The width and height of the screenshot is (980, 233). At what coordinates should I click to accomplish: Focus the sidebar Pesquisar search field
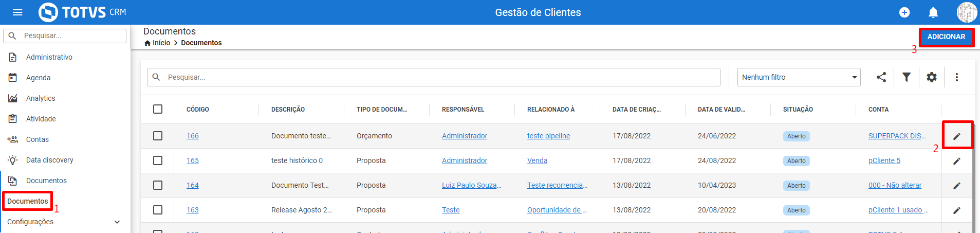[65, 35]
